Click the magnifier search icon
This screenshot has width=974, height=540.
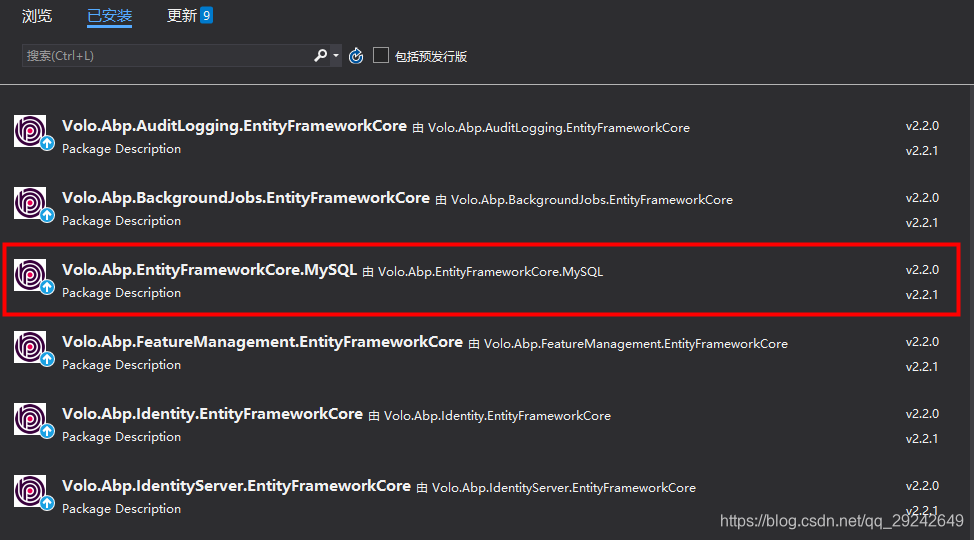point(321,56)
